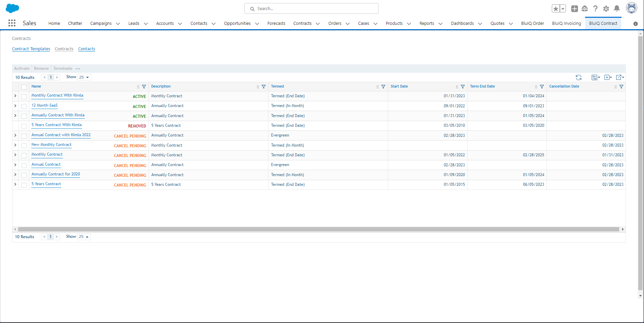The width and height of the screenshot is (644, 323).
Task: Open the Setup gear icon
Action: [x=606, y=9]
